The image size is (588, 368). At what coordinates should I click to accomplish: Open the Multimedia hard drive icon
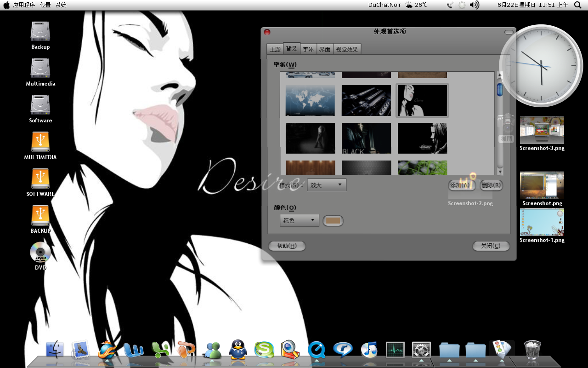[x=40, y=68]
